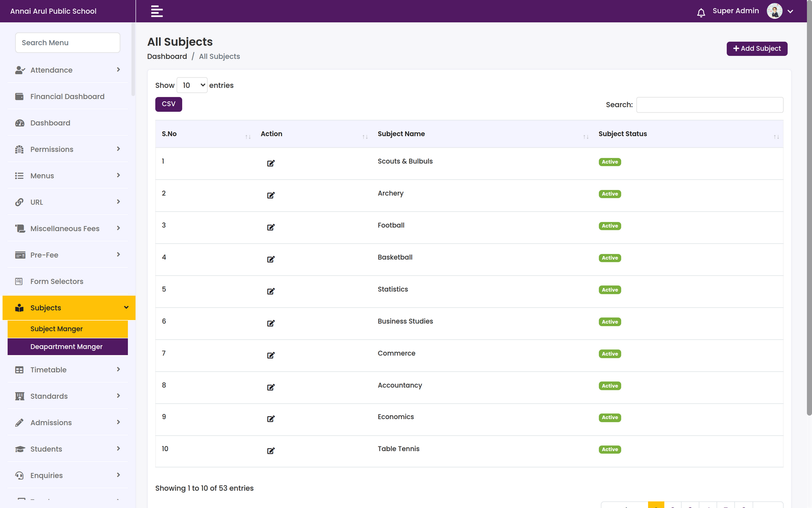812x508 pixels.
Task: Expand the Pre-Fee chevron
Action: click(118, 255)
